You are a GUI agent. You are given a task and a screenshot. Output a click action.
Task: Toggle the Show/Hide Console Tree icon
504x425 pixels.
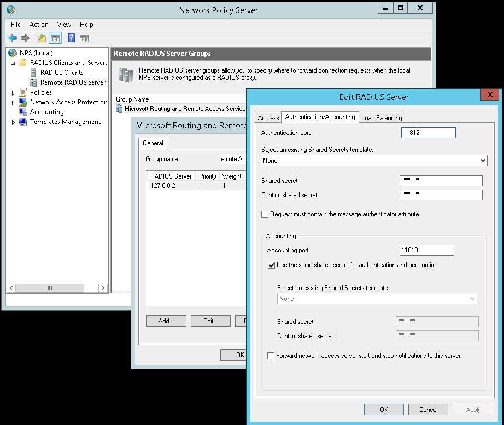tap(55, 38)
